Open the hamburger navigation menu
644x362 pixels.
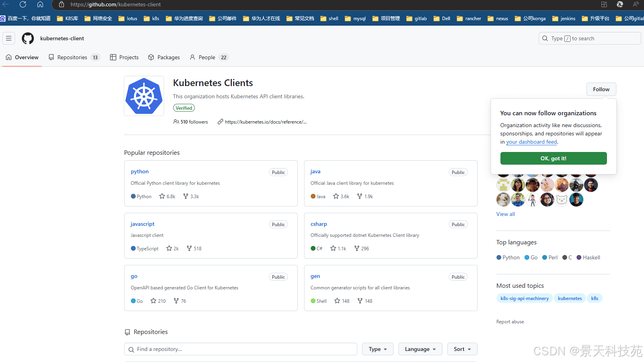(9, 38)
